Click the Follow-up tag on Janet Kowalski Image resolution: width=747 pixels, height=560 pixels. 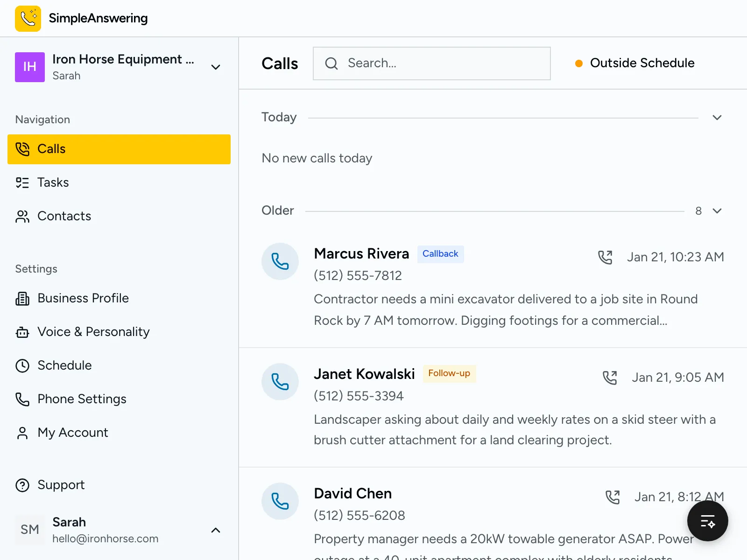[x=449, y=373]
